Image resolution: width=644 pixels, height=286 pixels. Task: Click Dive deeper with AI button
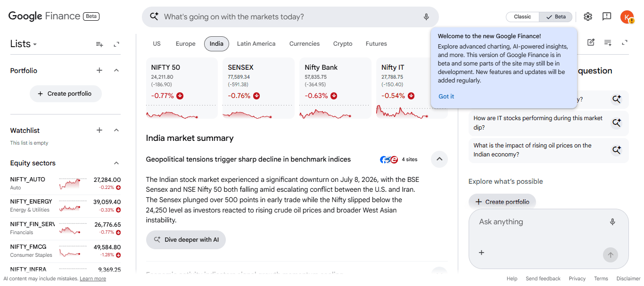[186, 240]
